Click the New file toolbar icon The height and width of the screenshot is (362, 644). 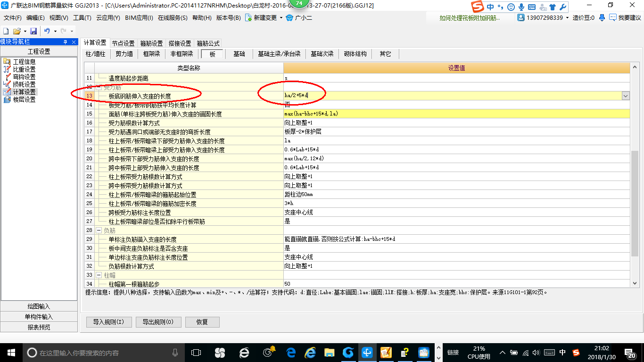(6, 31)
